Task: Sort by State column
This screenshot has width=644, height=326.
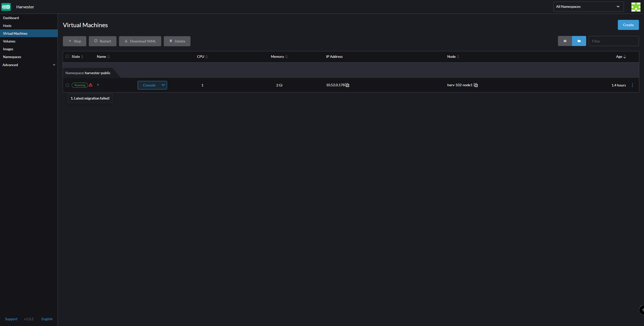Action: pyautogui.click(x=77, y=57)
